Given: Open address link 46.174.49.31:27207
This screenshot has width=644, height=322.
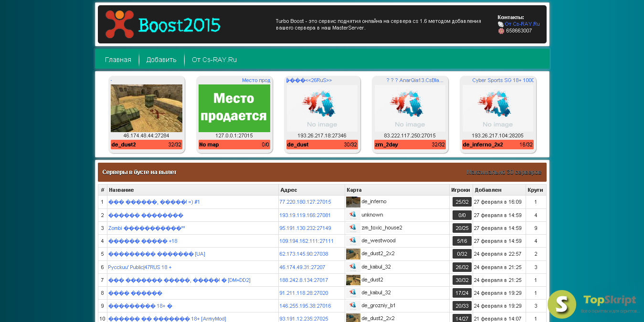Looking at the screenshot, I should tap(302, 267).
